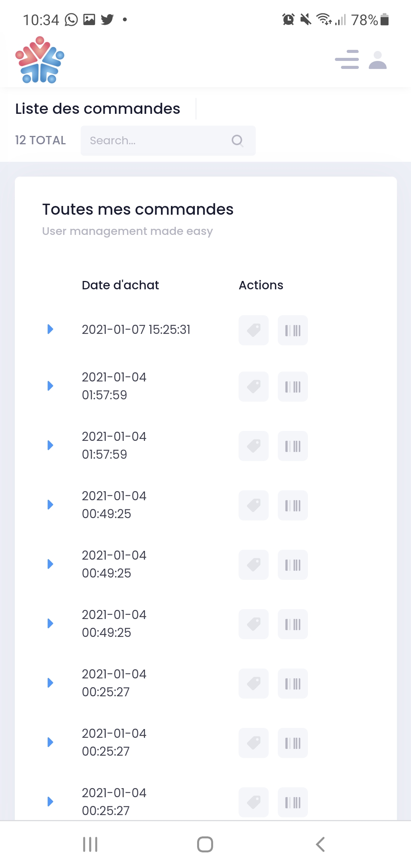
Task: Expand the 2021-01-07 15:25:31 order row
Action: pos(50,329)
